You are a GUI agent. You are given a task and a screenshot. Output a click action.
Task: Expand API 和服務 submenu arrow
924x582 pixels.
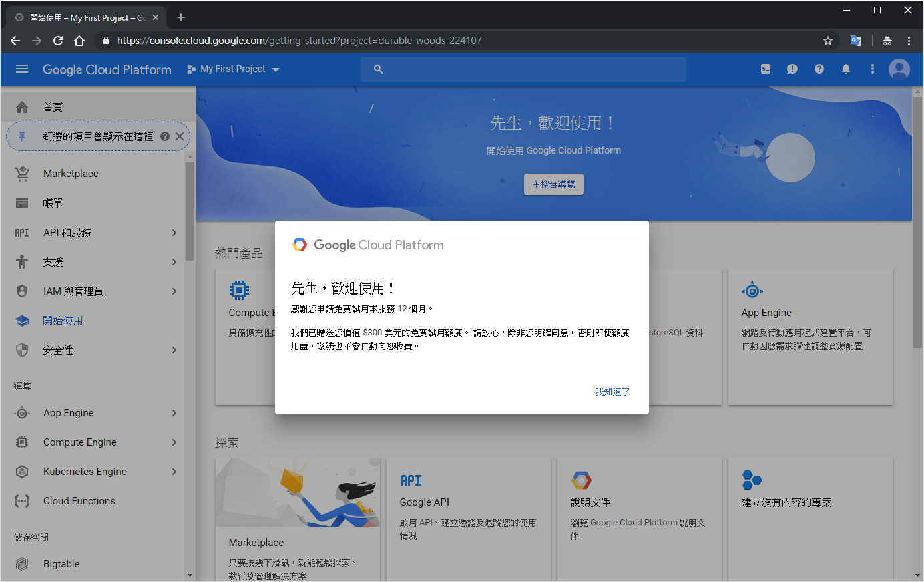[x=174, y=233]
